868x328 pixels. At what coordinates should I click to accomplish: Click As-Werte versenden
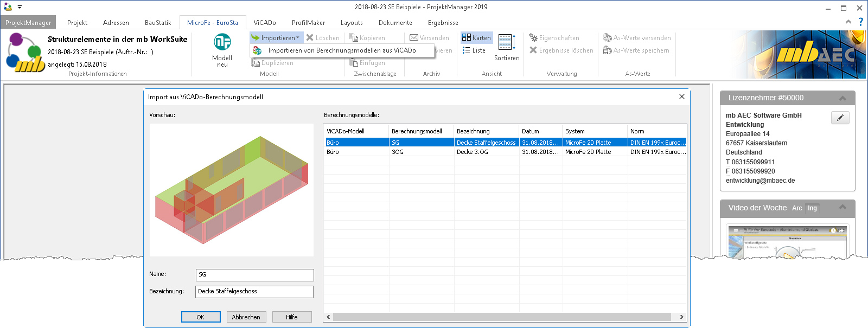[x=637, y=38]
